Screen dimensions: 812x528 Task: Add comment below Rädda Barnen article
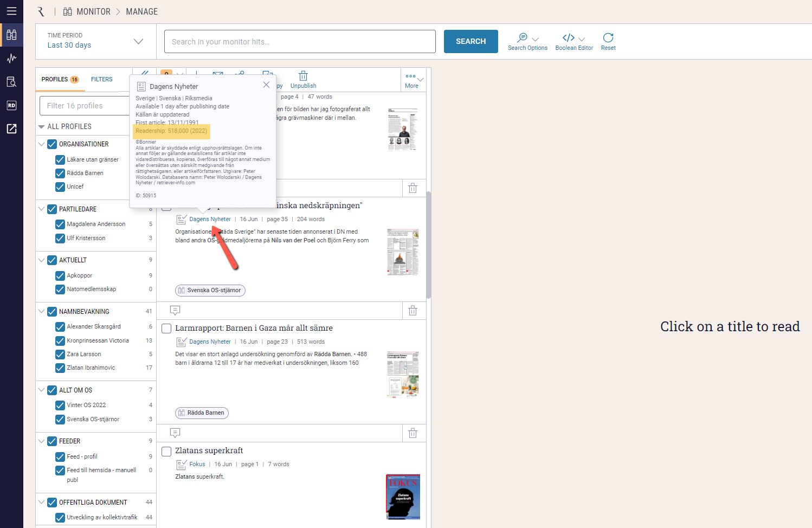tap(175, 433)
